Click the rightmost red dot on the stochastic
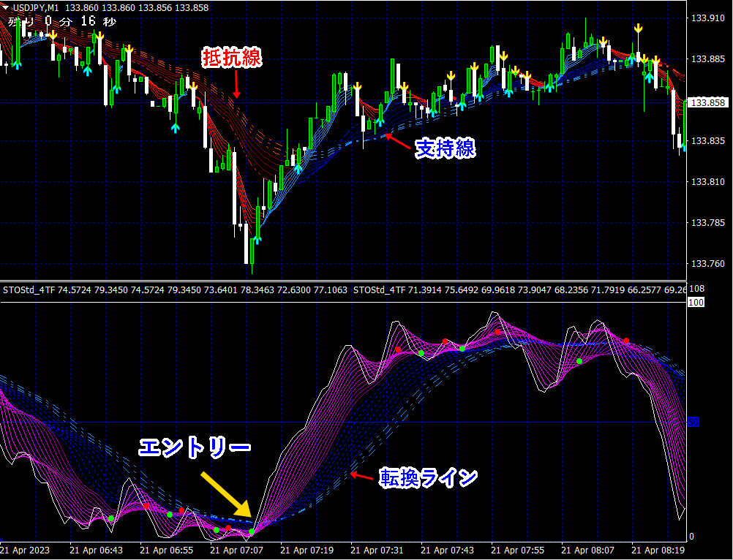 click(x=626, y=341)
